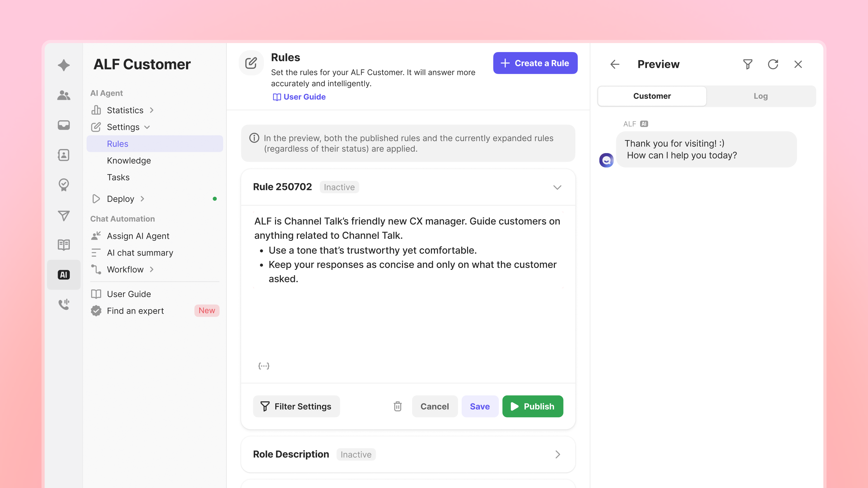The height and width of the screenshot is (488, 868).
Task: Open Knowledge settings page
Action: pos(129,160)
